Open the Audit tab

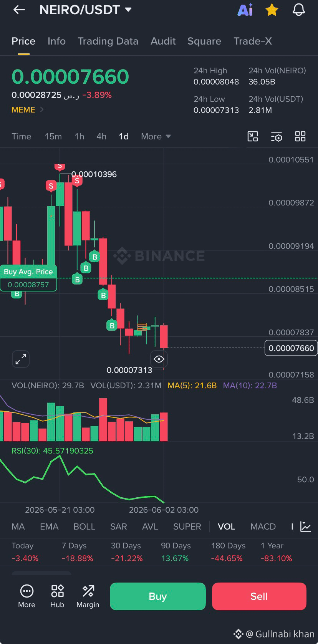click(x=163, y=41)
